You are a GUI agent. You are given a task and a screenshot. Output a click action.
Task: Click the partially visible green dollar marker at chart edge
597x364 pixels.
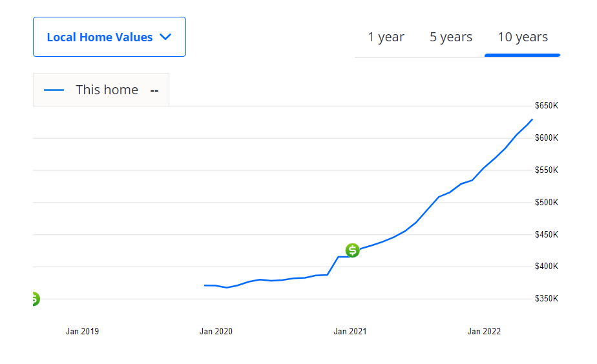(x=35, y=299)
